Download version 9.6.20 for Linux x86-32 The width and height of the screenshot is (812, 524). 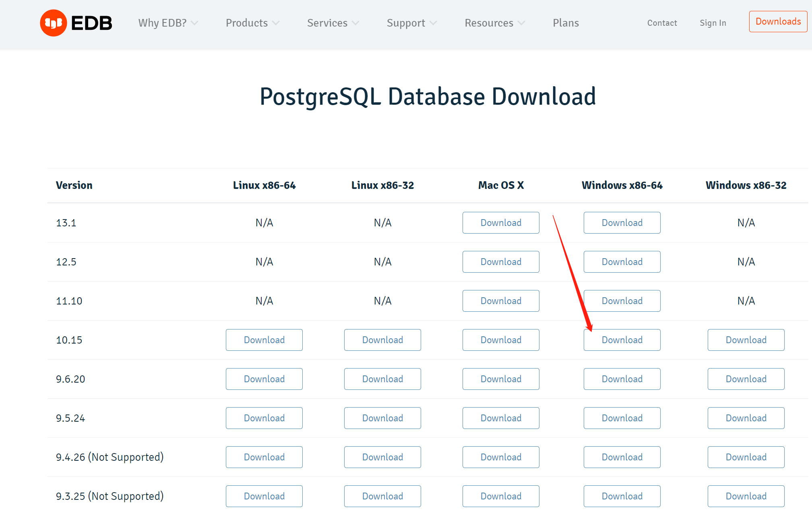[x=382, y=379]
